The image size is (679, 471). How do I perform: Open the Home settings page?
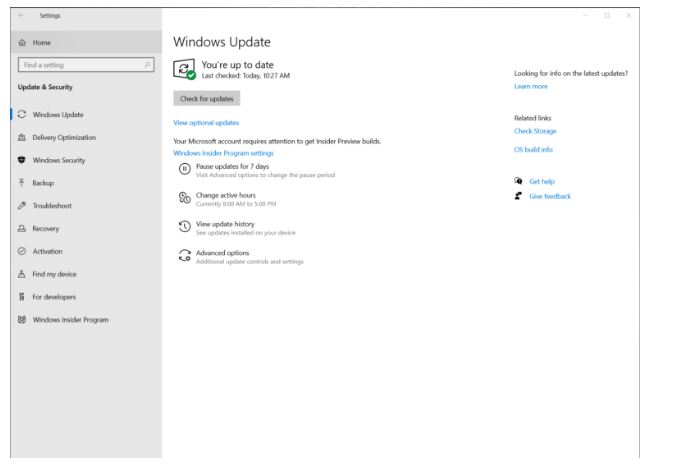(86, 42)
